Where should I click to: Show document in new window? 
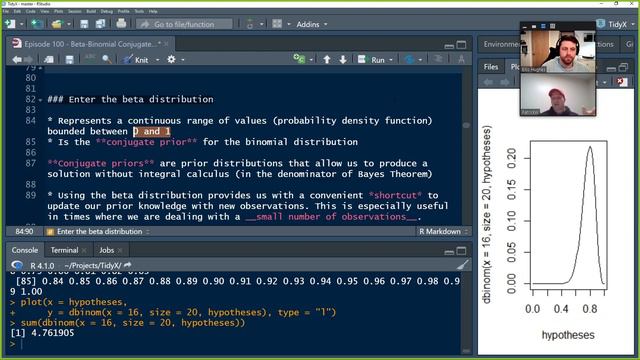pos(49,60)
